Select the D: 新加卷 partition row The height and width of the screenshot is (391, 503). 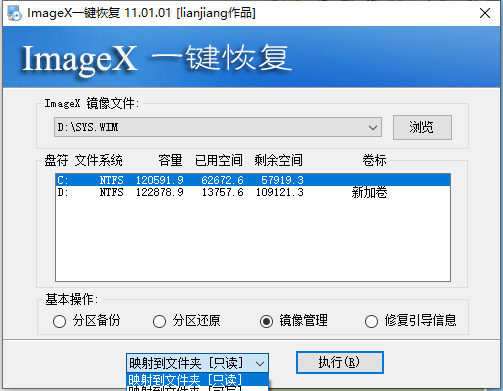click(253, 192)
